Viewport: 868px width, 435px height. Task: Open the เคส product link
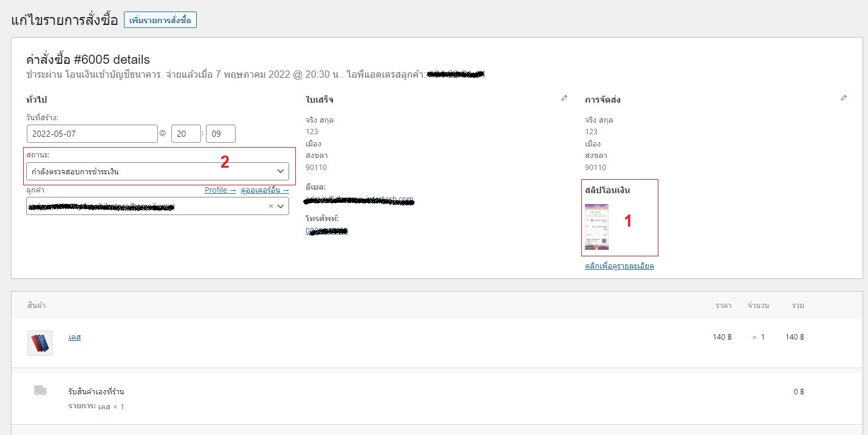click(75, 337)
